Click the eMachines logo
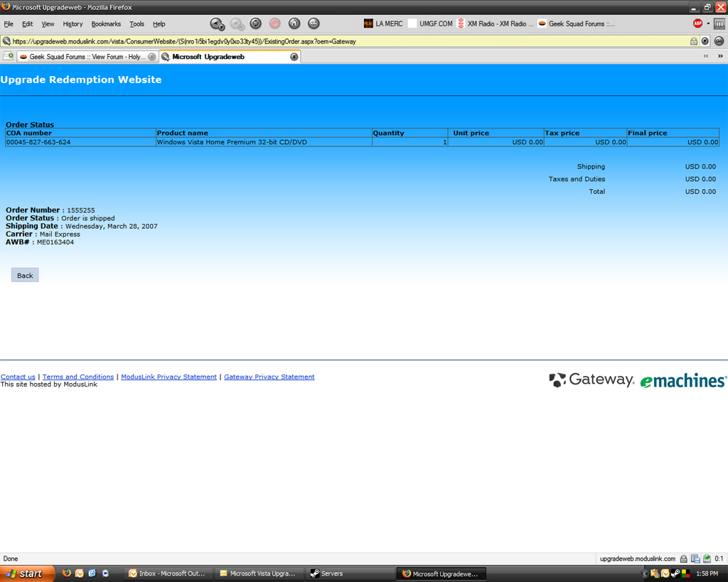The image size is (728, 582). [683, 381]
